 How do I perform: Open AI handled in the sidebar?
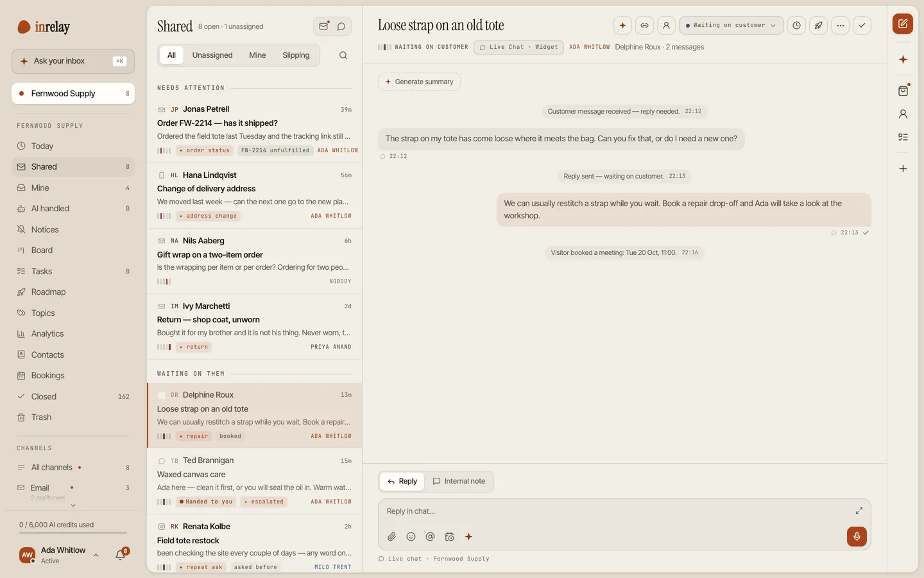point(73,209)
